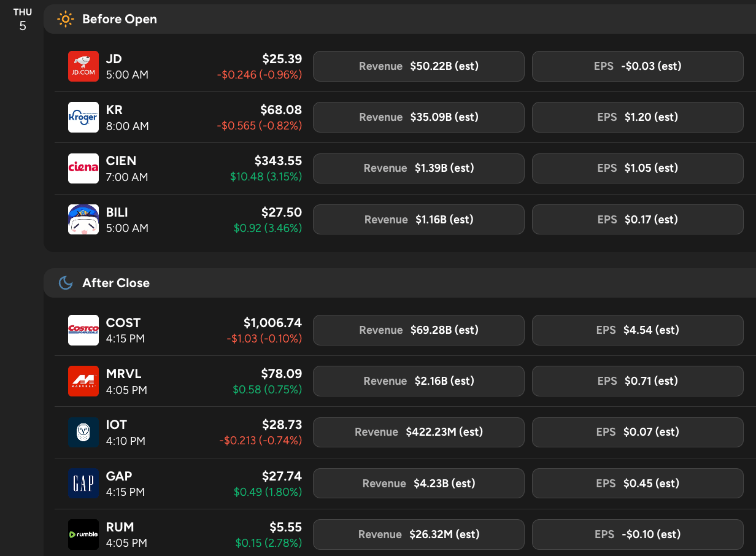Click the KR ticker symbol

(x=114, y=110)
